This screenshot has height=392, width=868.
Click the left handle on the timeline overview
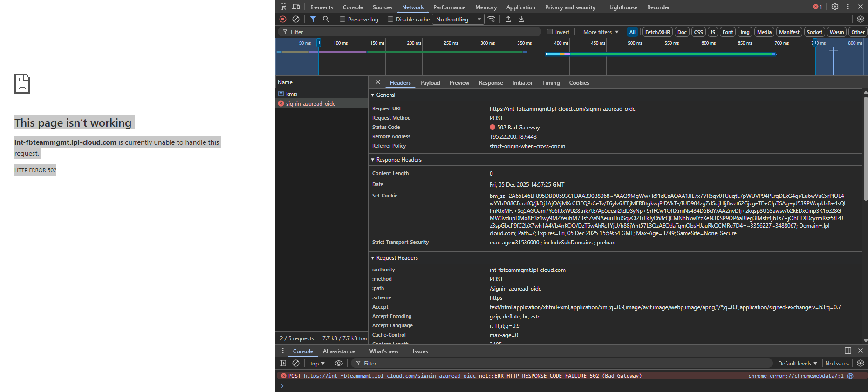pos(319,43)
